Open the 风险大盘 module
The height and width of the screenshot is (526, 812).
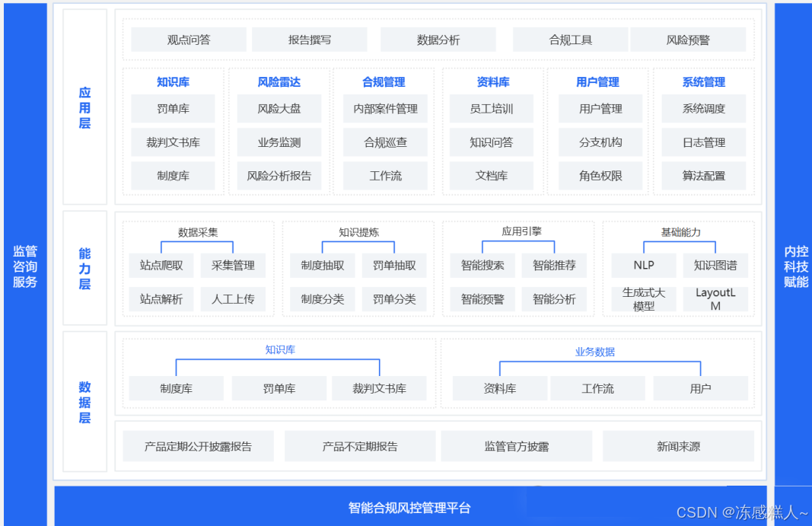tap(279, 109)
